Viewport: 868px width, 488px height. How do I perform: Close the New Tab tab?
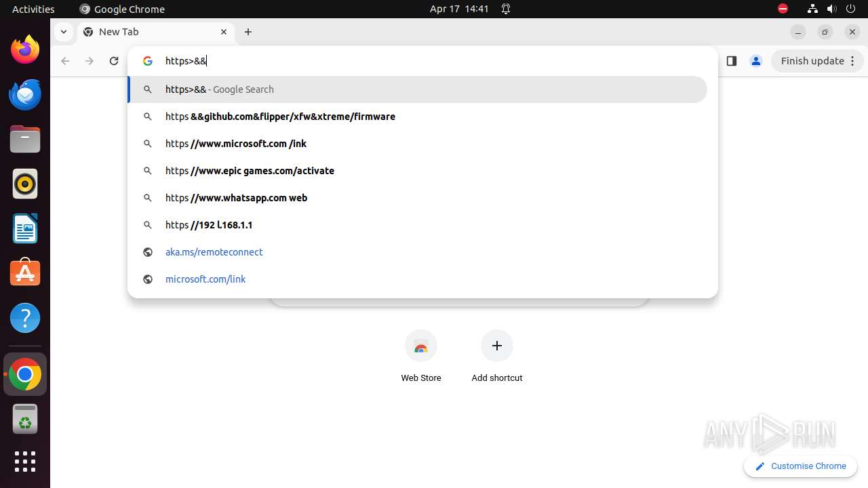[x=224, y=32]
